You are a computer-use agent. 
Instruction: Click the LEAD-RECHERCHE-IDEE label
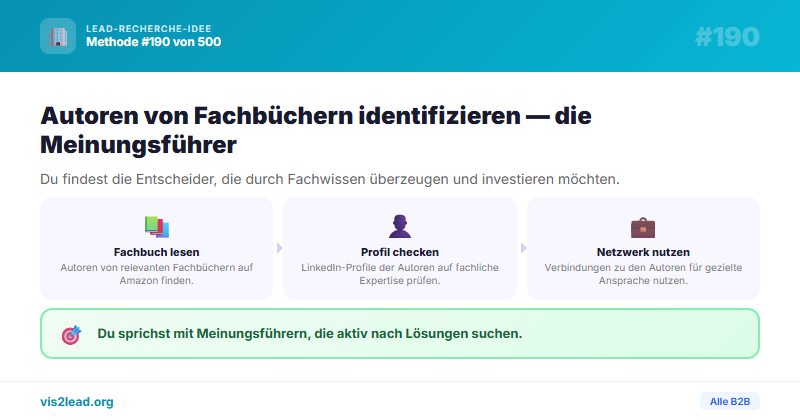[x=148, y=29]
